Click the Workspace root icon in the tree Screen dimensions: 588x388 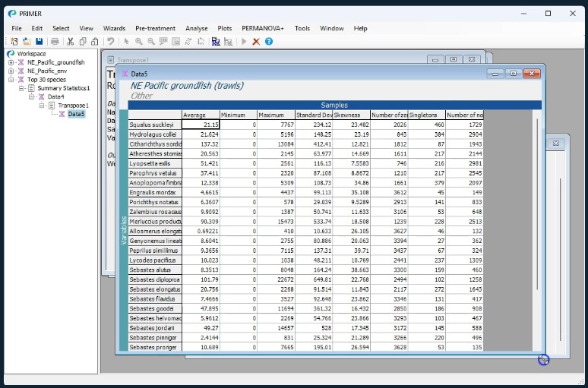11,54
